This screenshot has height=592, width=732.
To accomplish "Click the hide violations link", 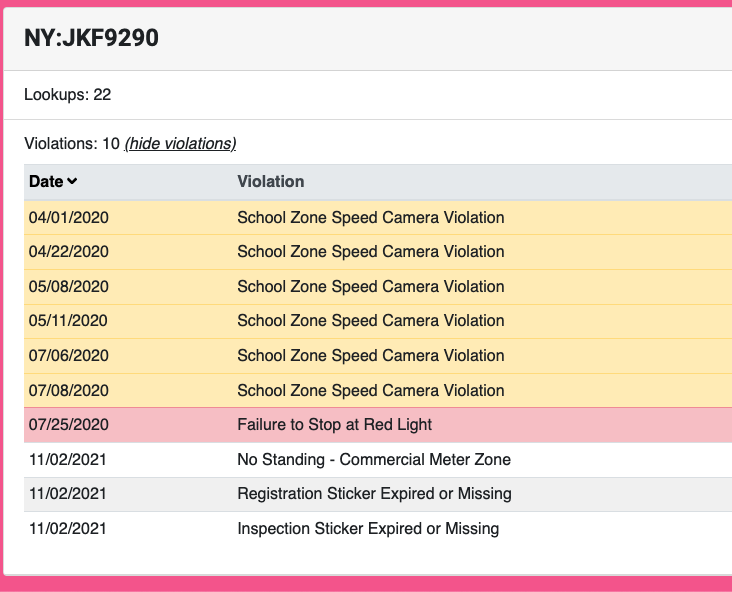I will (180, 143).
